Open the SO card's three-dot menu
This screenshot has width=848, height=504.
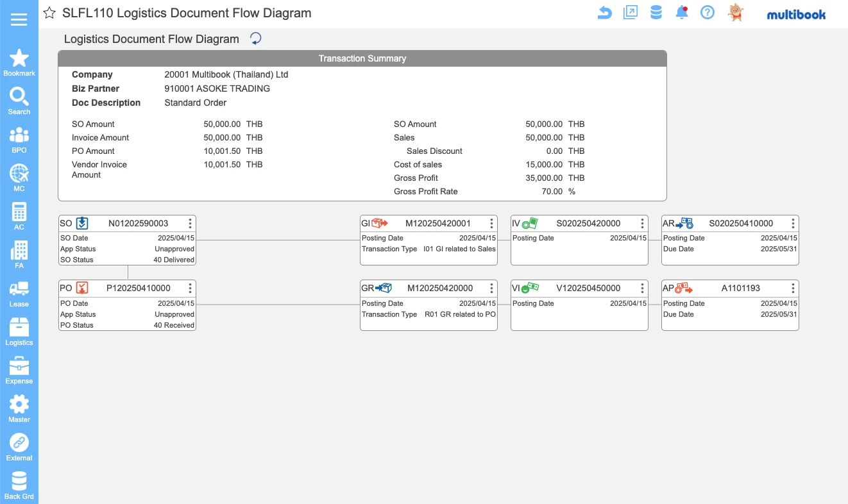click(x=190, y=224)
